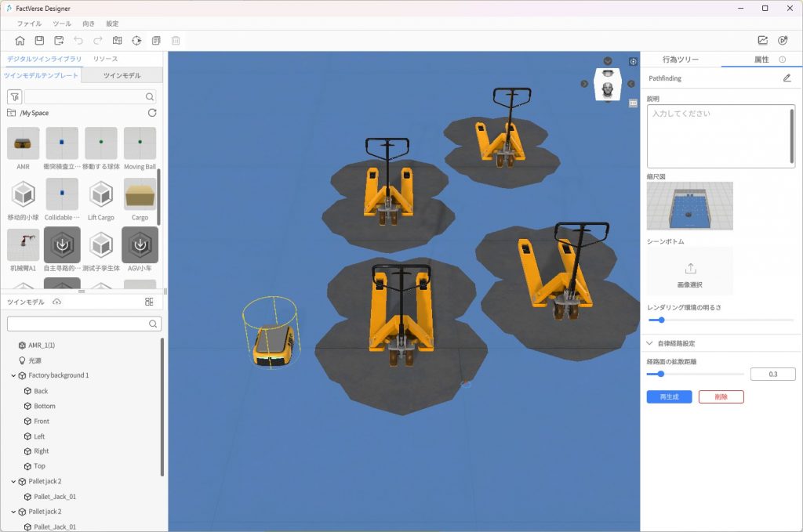Collapse the 自律経路設定 section
This screenshot has width=803, height=532.
pos(649,343)
